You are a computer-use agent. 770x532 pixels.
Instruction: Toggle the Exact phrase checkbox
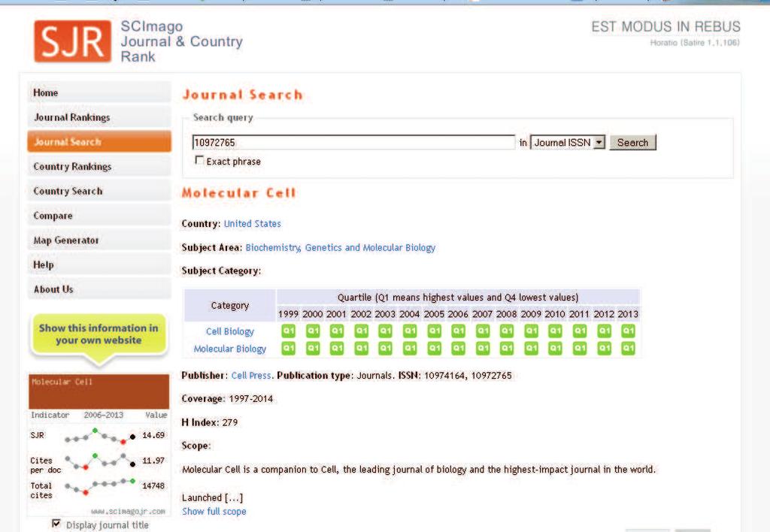pyautogui.click(x=199, y=161)
